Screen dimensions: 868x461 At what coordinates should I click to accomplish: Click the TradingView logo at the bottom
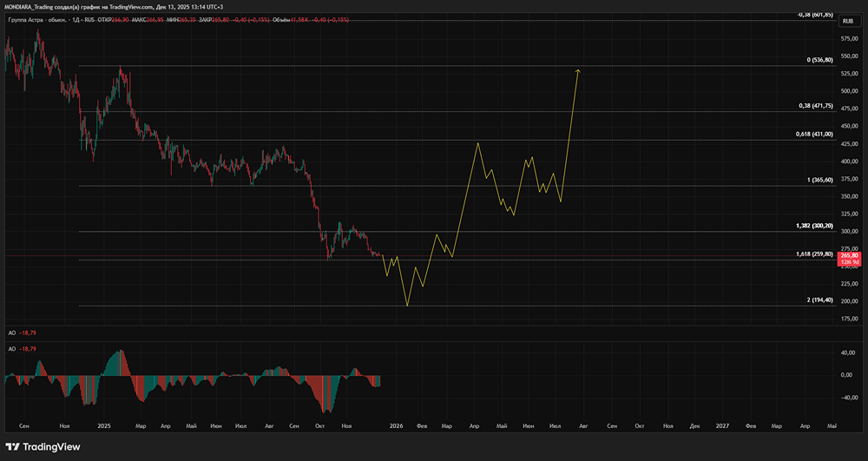click(x=43, y=446)
